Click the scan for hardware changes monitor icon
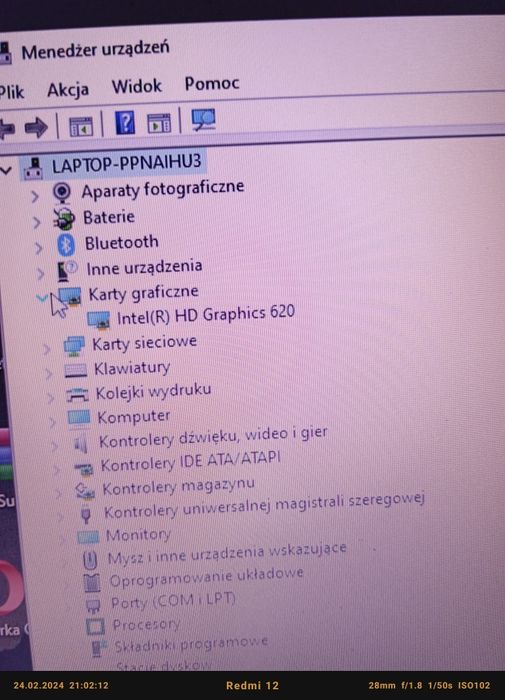Image resolution: width=505 pixels, height=700 pixels. [204, 120]
